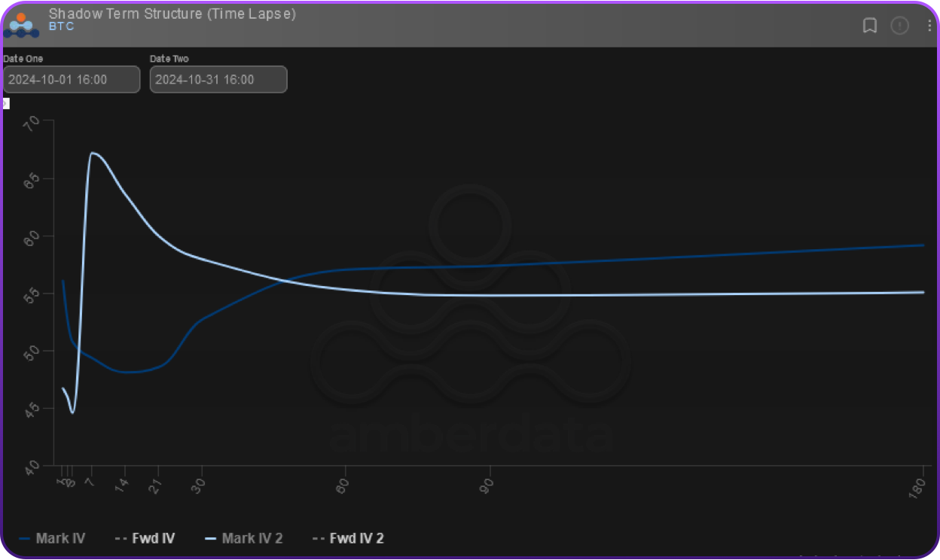Screen dimensions: 940x560
Task: Click the peak of the light blue curve
Action: point(92,153)
